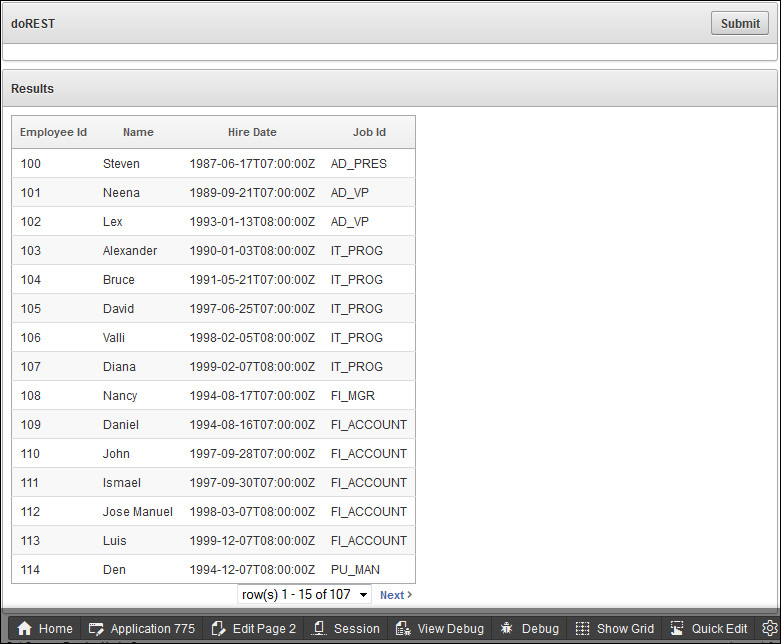Screen dimensions: 781x644
Task: Open Home in the developer toolbar
Action: point(45,629)
